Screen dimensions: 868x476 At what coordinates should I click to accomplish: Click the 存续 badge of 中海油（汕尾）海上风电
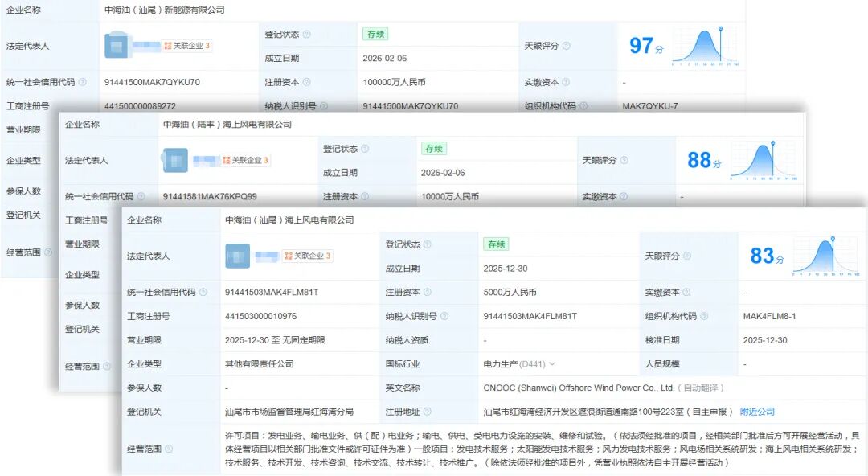coord(497,244)
